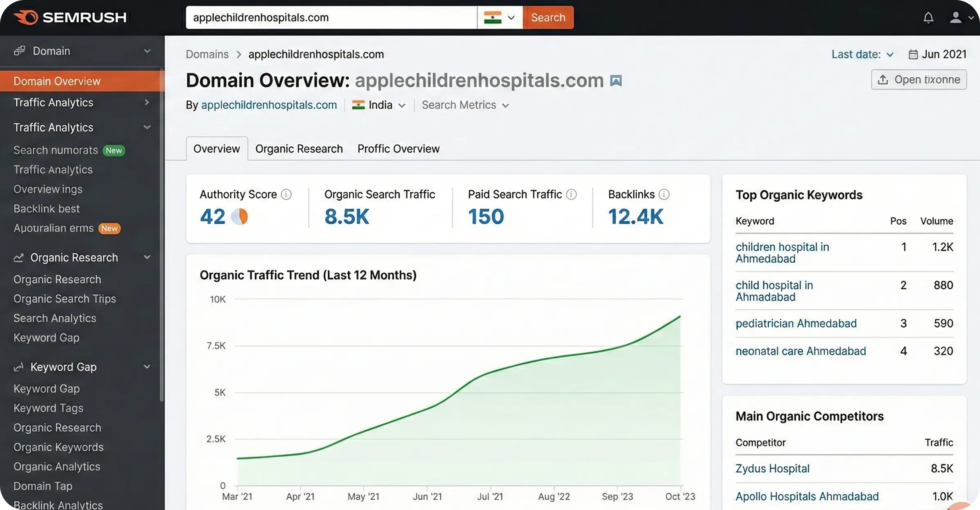Click the Authority Score pie chart indicator
This screenshot has width=980, height=510.
point(240,216)
